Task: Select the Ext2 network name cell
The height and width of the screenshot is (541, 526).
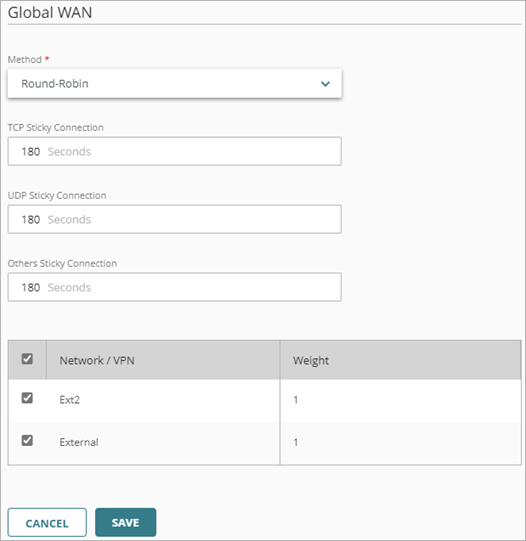Action: pos(163,400)
